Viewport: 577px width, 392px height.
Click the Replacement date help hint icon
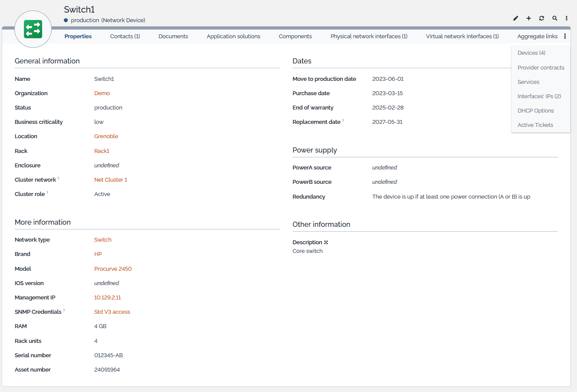tap(343, 120)
